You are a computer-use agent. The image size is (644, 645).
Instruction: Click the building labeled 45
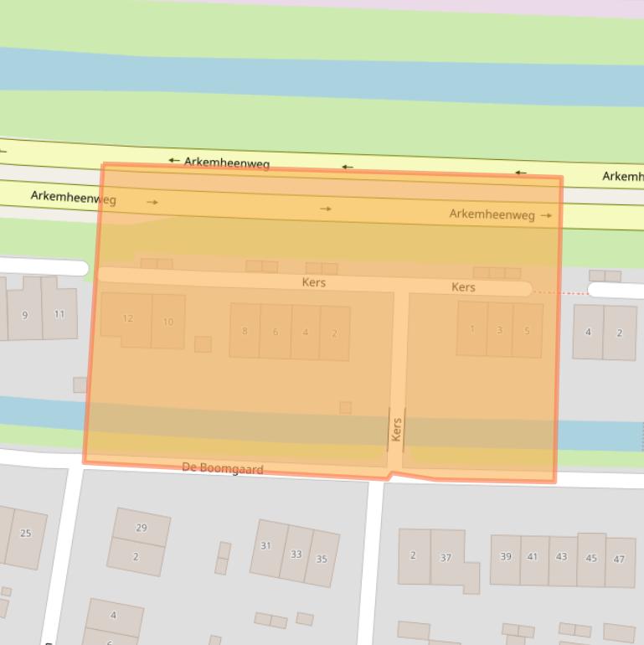point(591,558)
